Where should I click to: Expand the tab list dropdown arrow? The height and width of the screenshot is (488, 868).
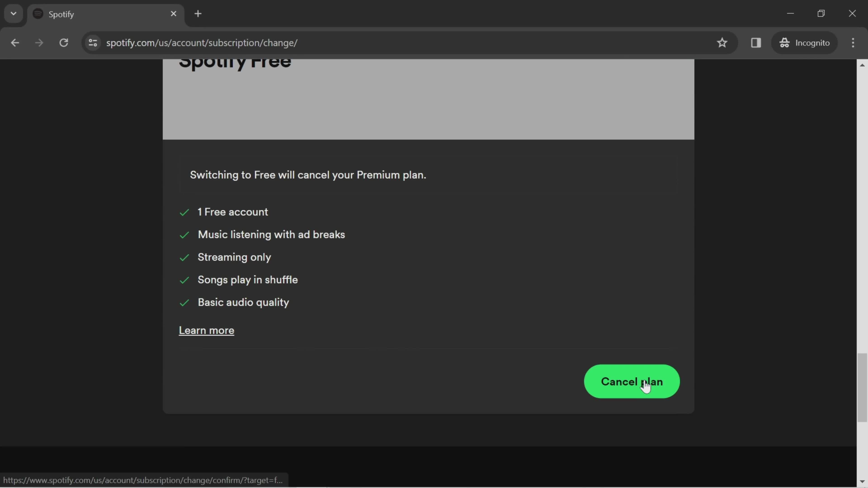click(x=13, y=13)
